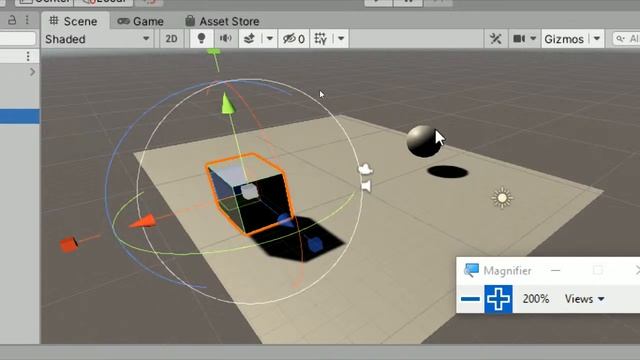Open the hierarchy row three-dot menu

(28, 56)
